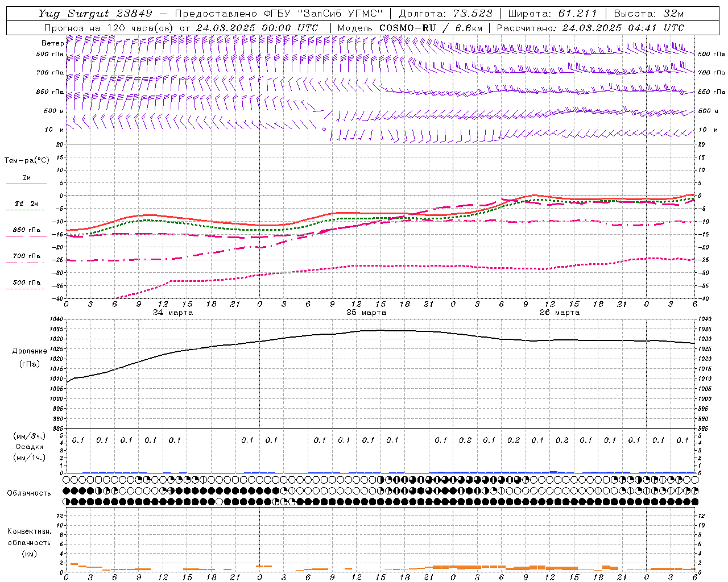The width and height of the screenshot is (728, 582).
Task: Click the left 500 м wind-level label
Action: 53,111
